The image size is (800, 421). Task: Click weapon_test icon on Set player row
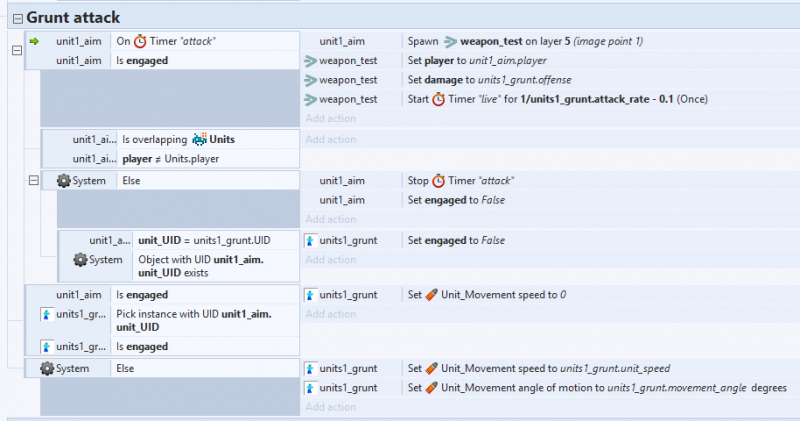tap(310, 61)
